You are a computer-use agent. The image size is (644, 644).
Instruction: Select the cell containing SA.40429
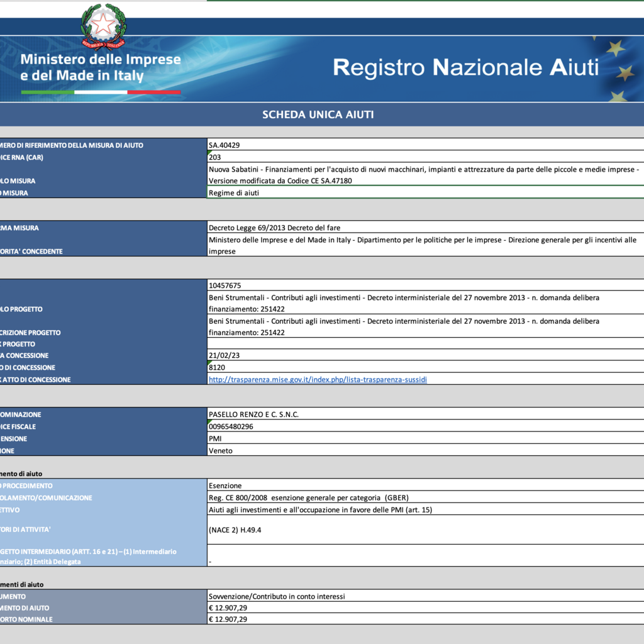pos(425,145)
